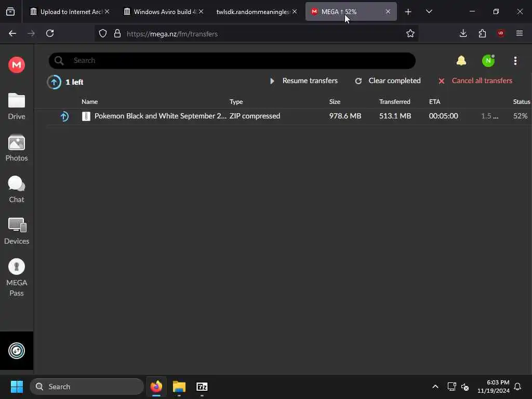Viewport: 532px width, 399px height.
Task: Click the forward navigation arrow
Action: (31, 33)
